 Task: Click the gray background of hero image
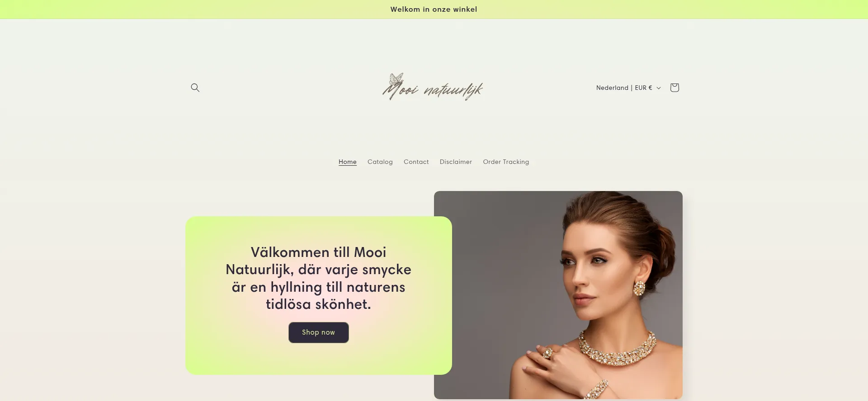488,271
